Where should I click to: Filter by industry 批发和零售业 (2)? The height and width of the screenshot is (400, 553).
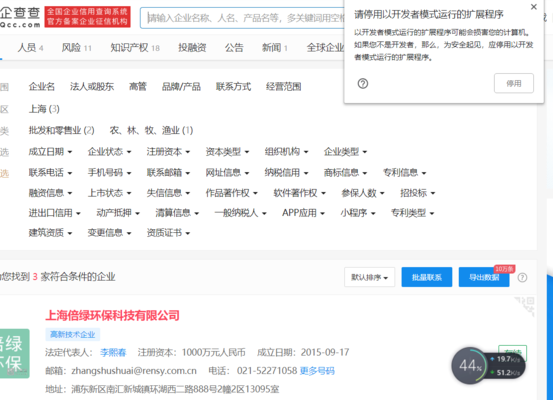click(61, 131)
